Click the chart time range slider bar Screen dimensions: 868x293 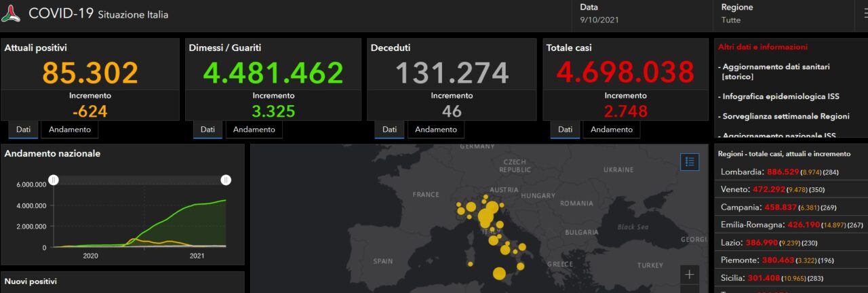pos(140,180)
